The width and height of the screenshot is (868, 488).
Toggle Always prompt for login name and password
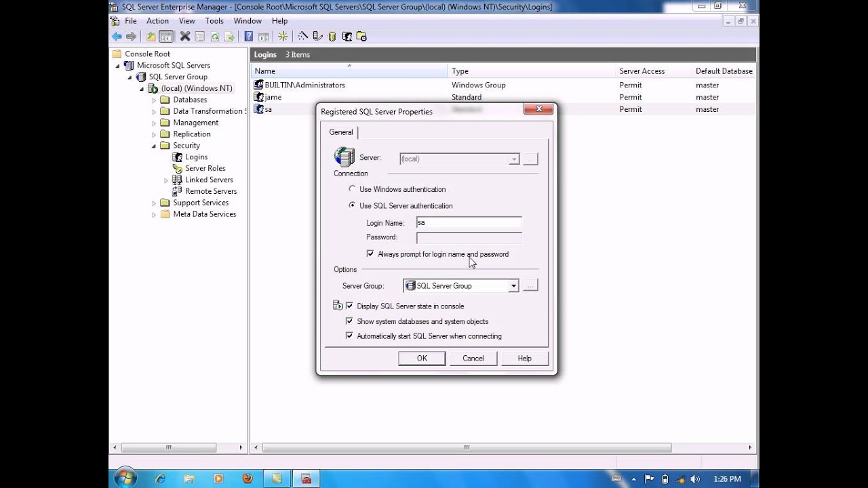coord(370,254)
